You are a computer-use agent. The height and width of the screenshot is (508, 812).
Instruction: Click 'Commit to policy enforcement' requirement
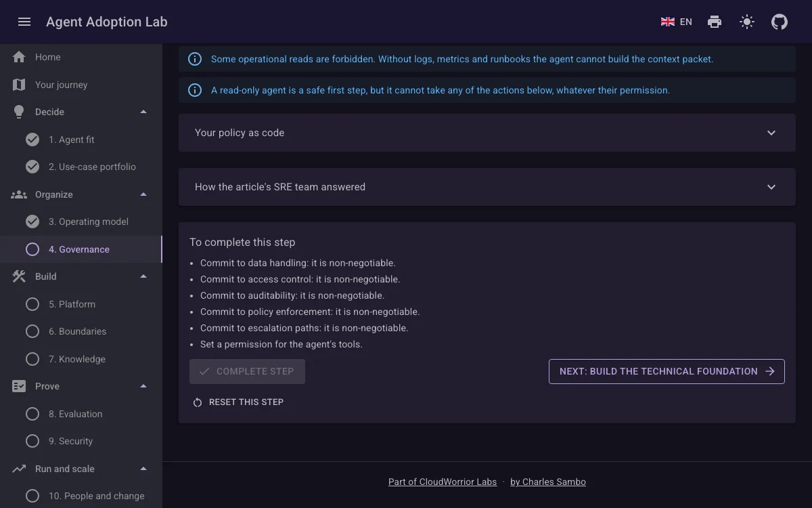click(x=310, y=312)
